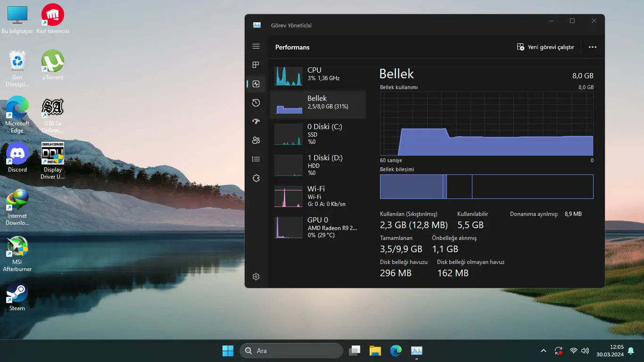Viewport: 644px width, 362px height.
Task: Open the Details list page icon
Action: point(256,159)
